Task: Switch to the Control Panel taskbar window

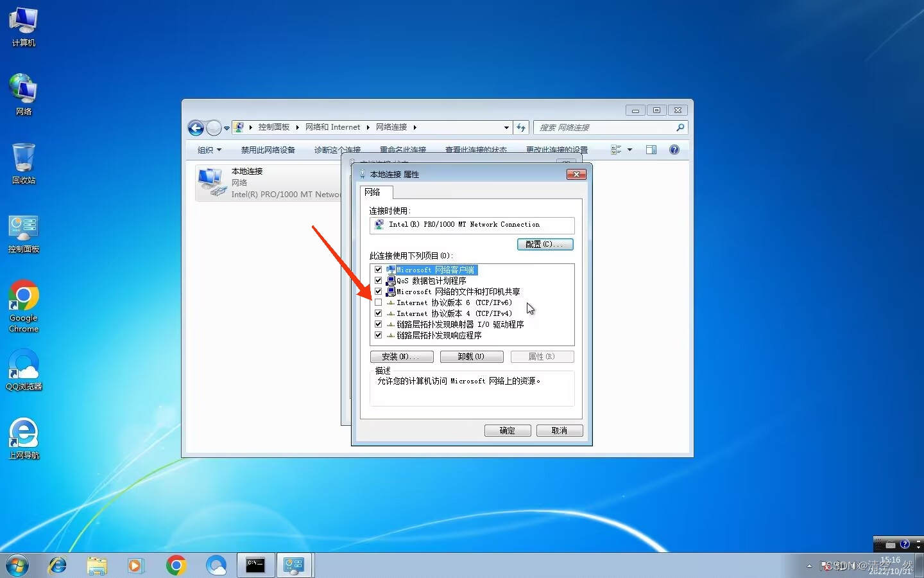Action: (x=294, y=565)
